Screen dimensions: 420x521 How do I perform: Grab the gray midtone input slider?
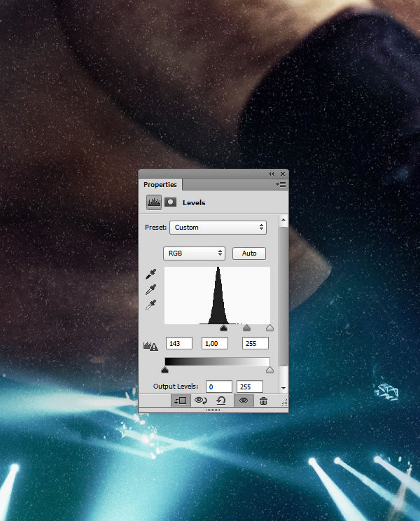click(x=246, y=328)
